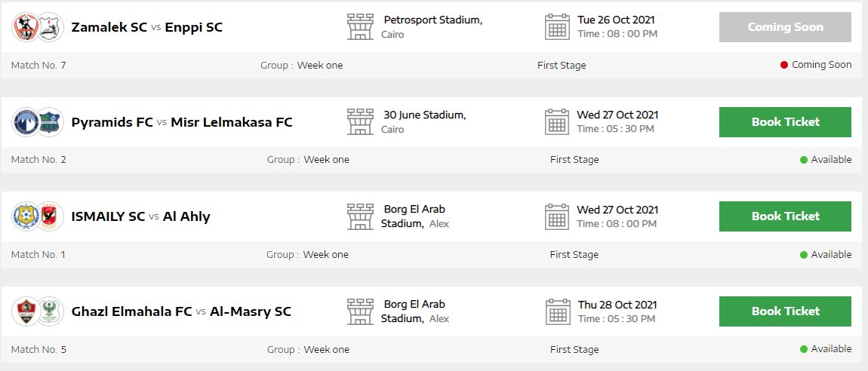Screen dimensions: 868x371
Task: Book ticket for Pyramids FC vs Misr Lelmakasa
Action: [785, 122]
